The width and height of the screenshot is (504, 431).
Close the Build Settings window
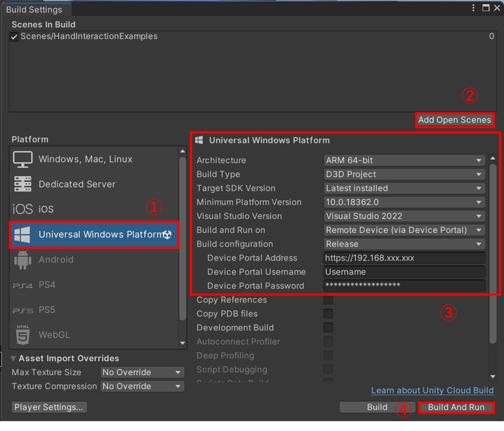pos(497,8)
